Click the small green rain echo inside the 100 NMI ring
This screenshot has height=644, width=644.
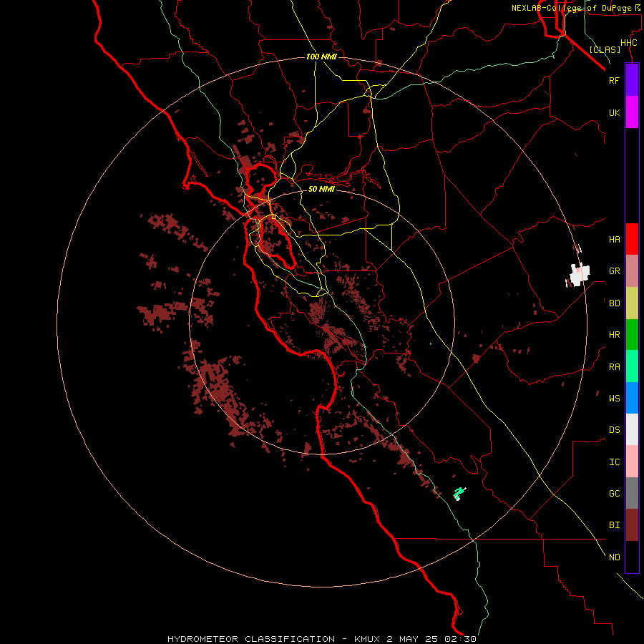tap(459, 493)
